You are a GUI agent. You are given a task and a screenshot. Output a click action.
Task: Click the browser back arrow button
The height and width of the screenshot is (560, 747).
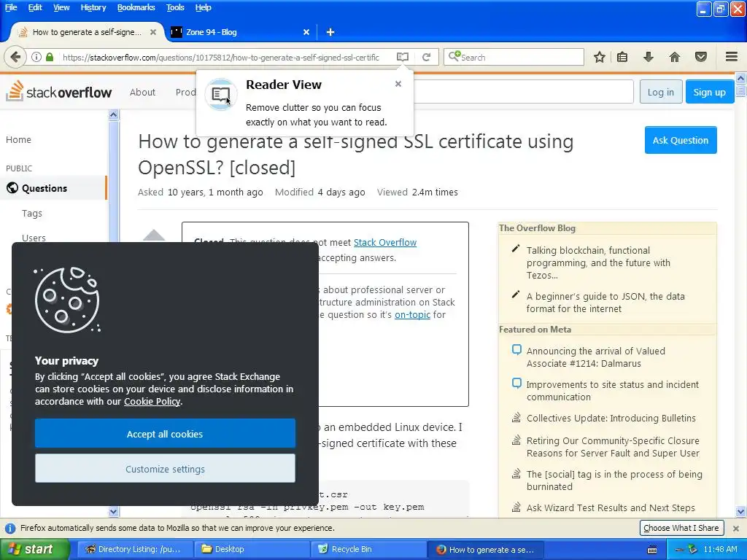point(15,57)
